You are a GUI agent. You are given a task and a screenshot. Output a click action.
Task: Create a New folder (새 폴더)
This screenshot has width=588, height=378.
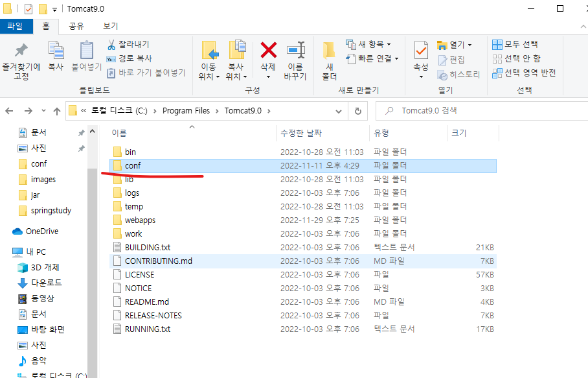tap(329, 61)
